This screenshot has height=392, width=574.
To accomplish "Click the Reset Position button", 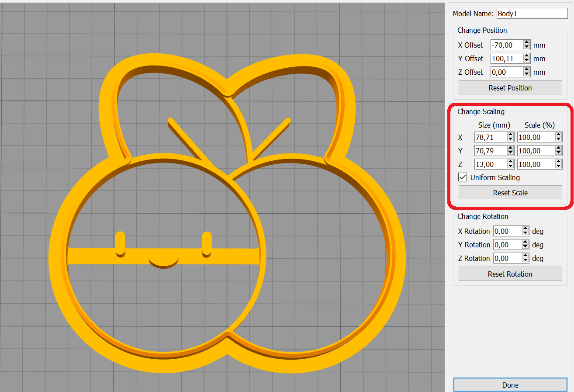I will [510, 88].
